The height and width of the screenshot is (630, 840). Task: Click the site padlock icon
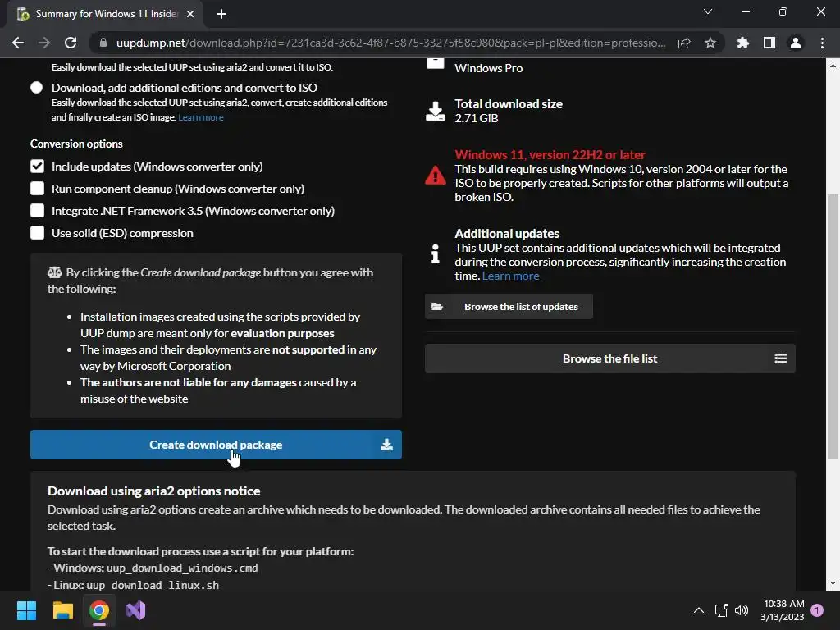click(x=103, y=43)
